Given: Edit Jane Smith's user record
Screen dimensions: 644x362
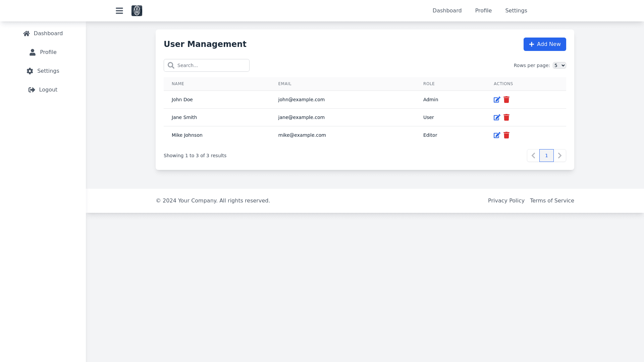Looking at the screenshot, I should point(497,118).
